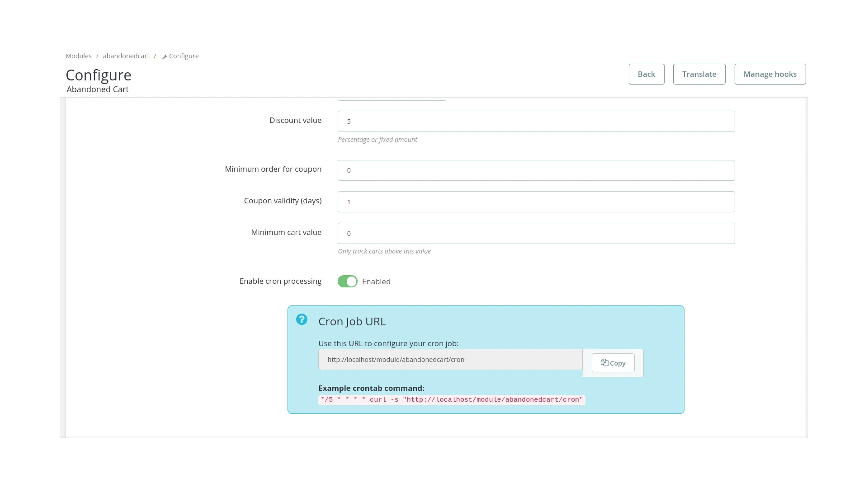Click the example crontab command code
Image resolution: width=868 pixels, height=488 pixels.
point(451,400)
